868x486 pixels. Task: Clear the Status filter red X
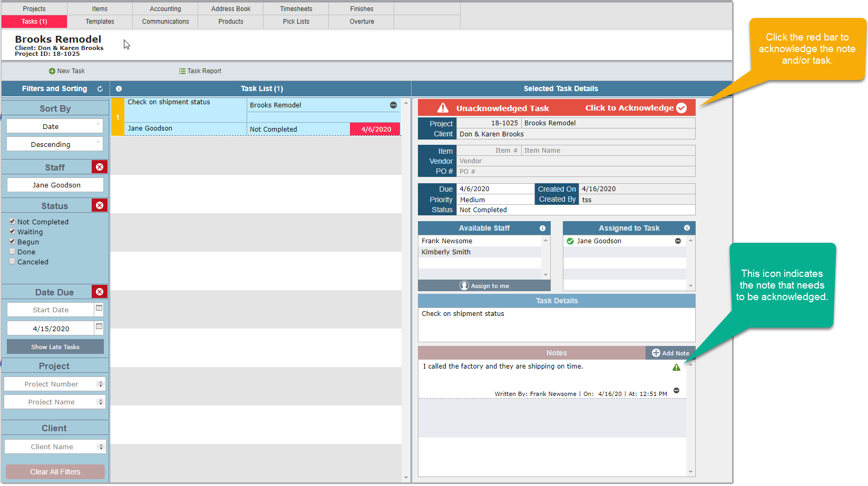pos(100,205)
